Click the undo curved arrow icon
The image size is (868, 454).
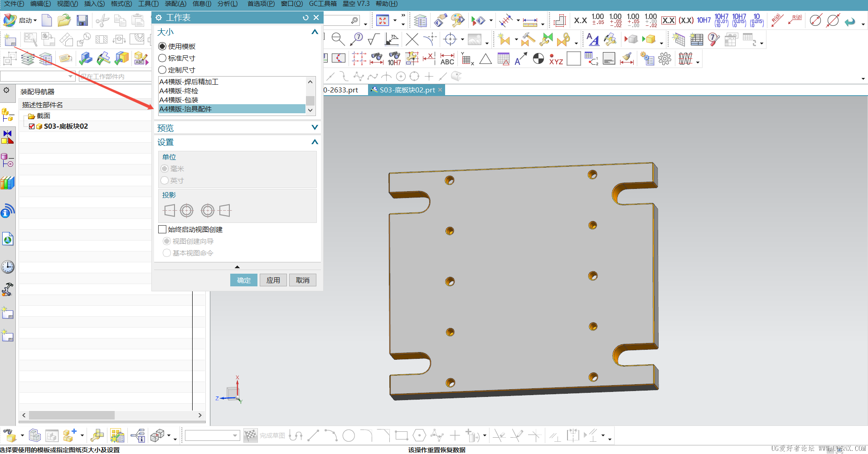click(850, 21)
